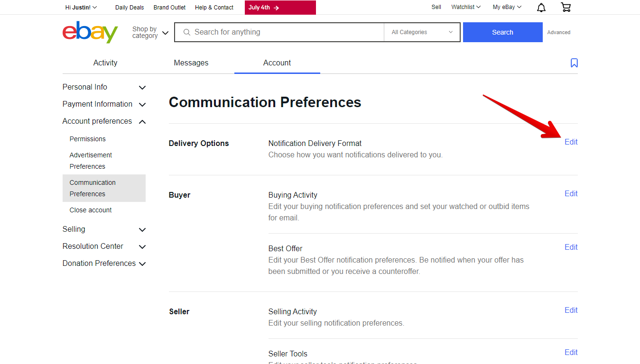The width and height of the screenshot is (640, 364).
Task: Open Brand Outlet link
Action: tap(169, 8)
